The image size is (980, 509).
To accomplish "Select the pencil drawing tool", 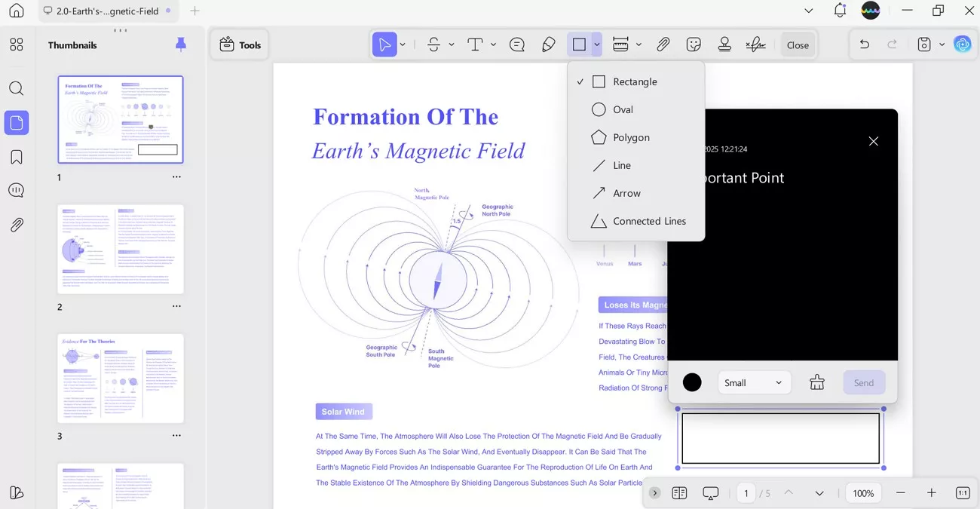I will pos(549,44).
